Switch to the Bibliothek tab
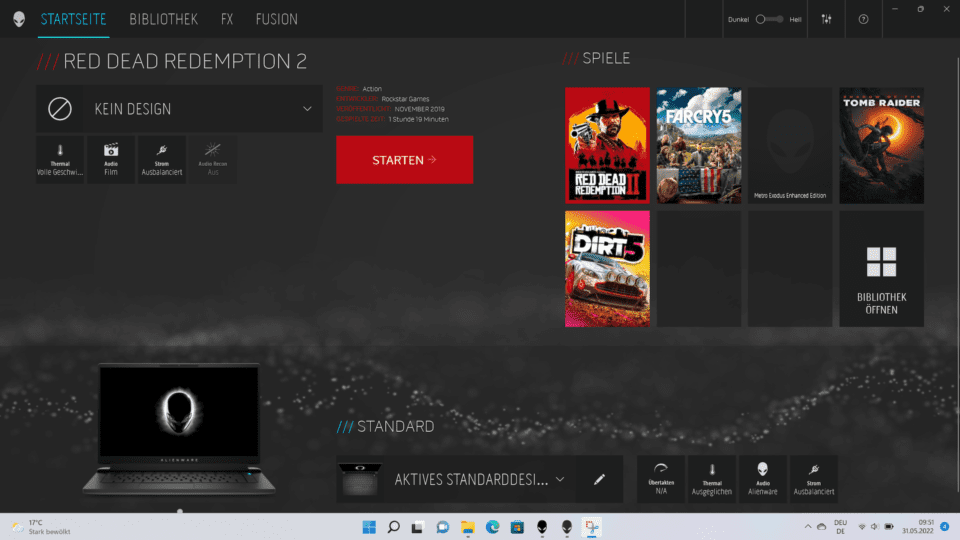The width and height of the screenshot is (960, 540). coord(163,19)
